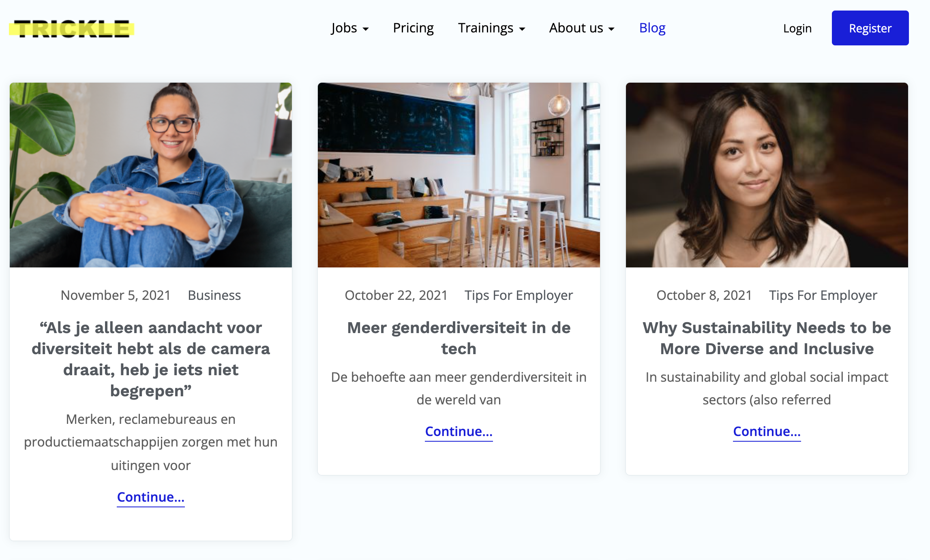Click the date October 22, 2021
Image resolution: width=930 pixels, height=560 pixels.
[x=396, y=295]
